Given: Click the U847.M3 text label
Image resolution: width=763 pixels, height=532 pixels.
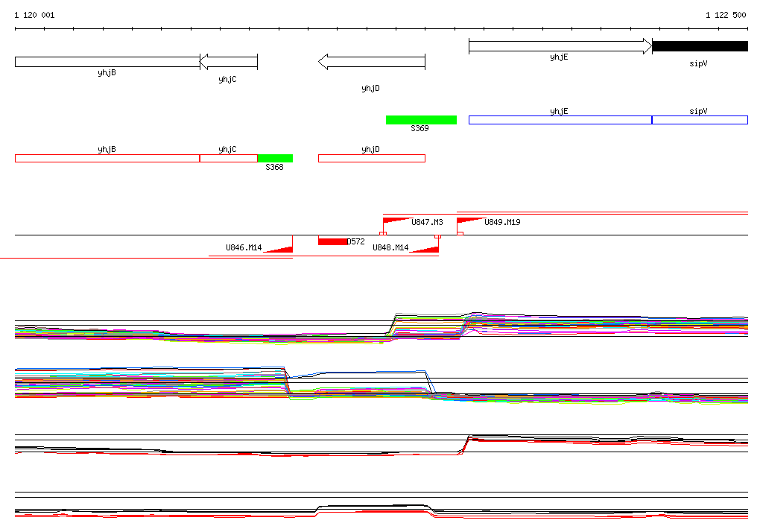Looking at the screenshot, I should coord(427,223).
